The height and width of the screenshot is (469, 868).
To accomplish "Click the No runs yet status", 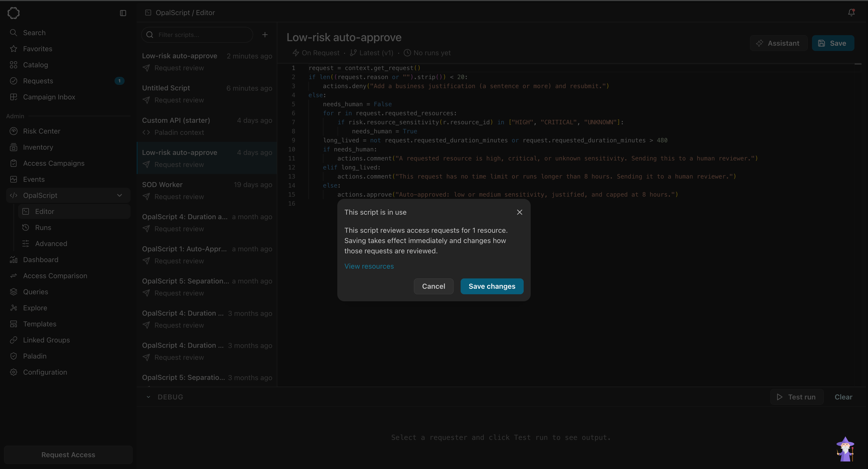I will 427,53.
